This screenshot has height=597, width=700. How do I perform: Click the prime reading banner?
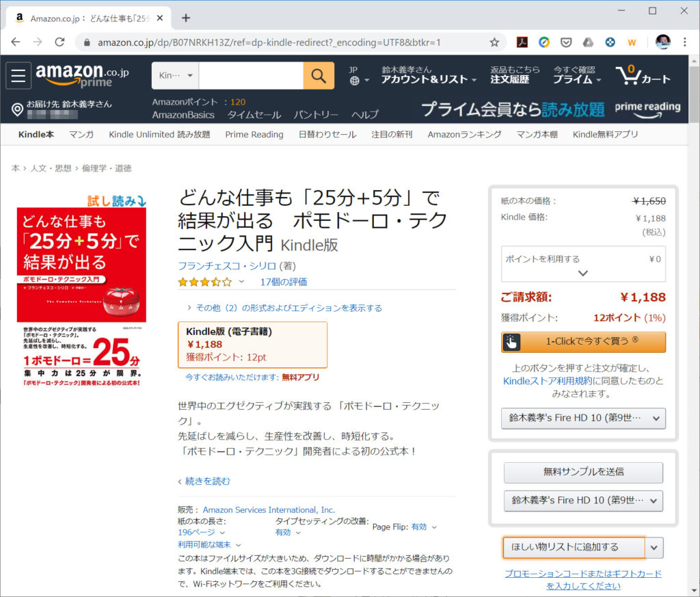[551, 109]
